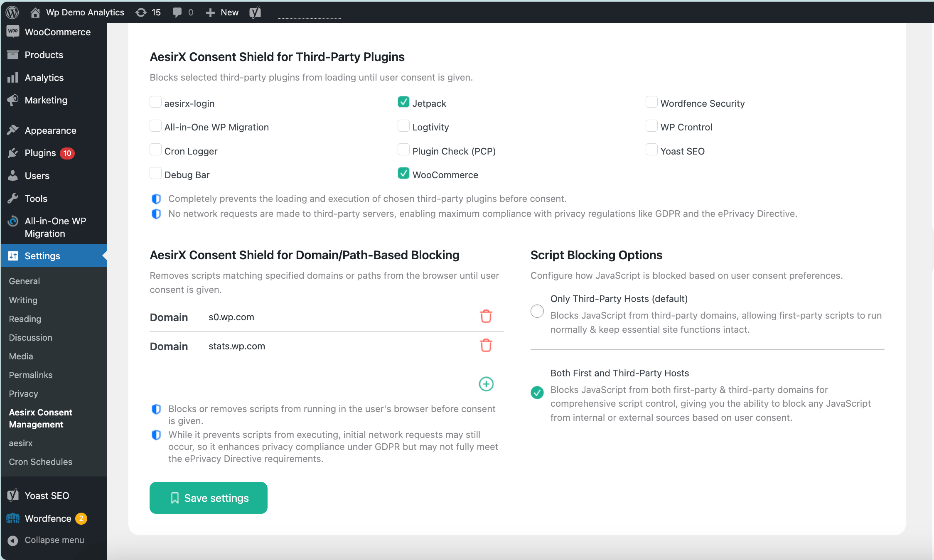Enable the Yoast SEO plugin checkbox
The width and height of the screenshot is (934, 560).
651,150
